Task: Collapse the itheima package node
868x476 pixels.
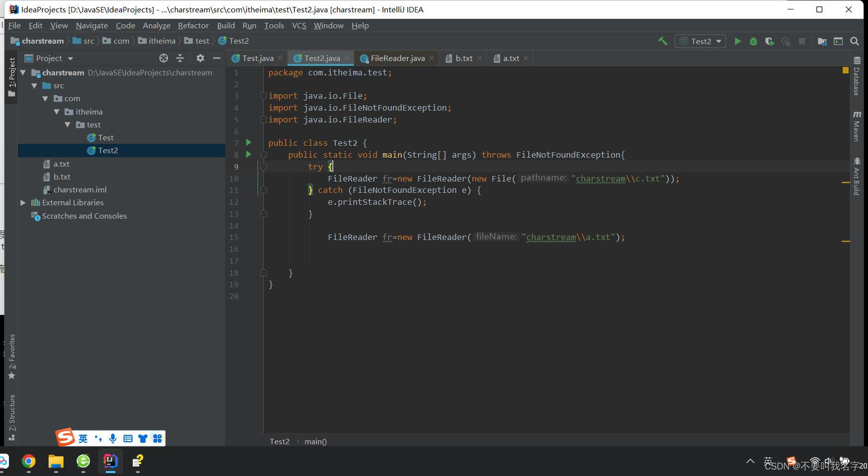Action: [57, 112]
